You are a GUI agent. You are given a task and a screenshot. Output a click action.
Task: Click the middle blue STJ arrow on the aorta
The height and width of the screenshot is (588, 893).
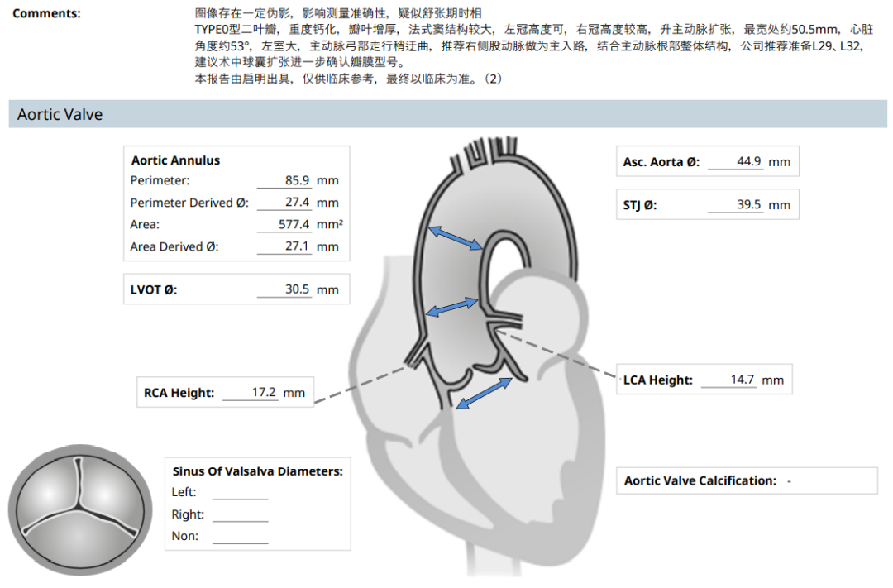point(451,307)
